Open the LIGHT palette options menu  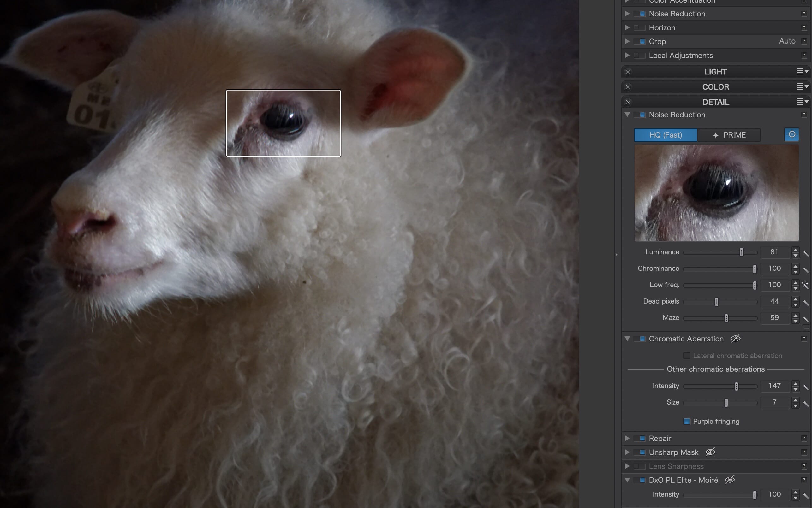pos(802,72)
